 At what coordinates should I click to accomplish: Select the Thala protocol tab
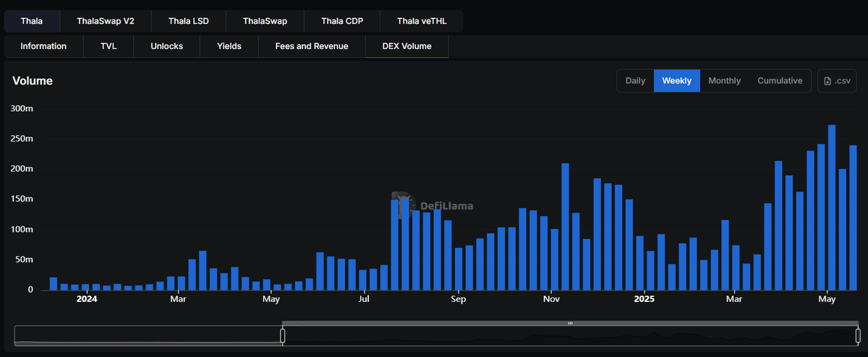point(32,21)
